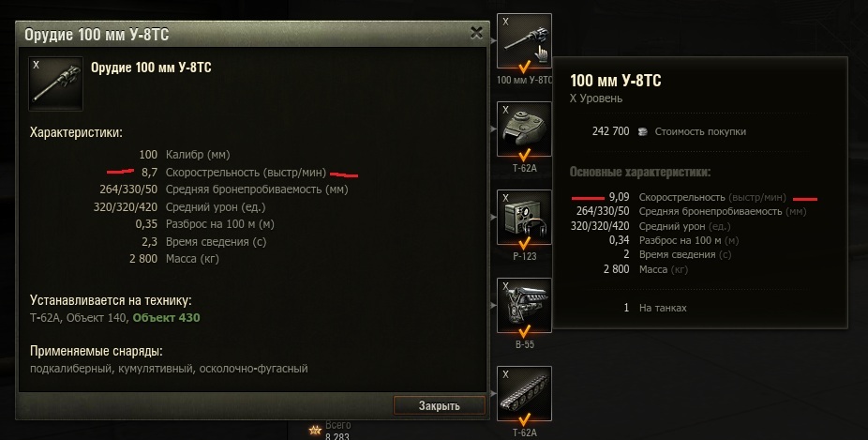Open the Р-123 radio module icon

[x=524, y=218]
